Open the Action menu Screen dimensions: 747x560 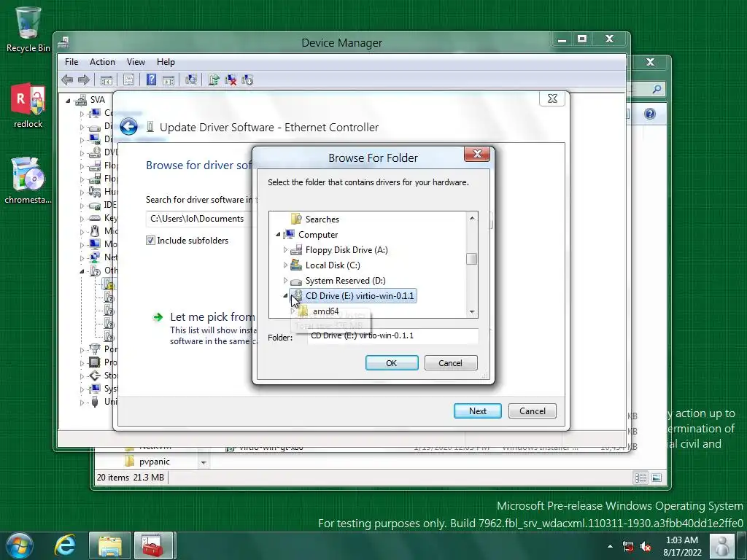(102, 62)
